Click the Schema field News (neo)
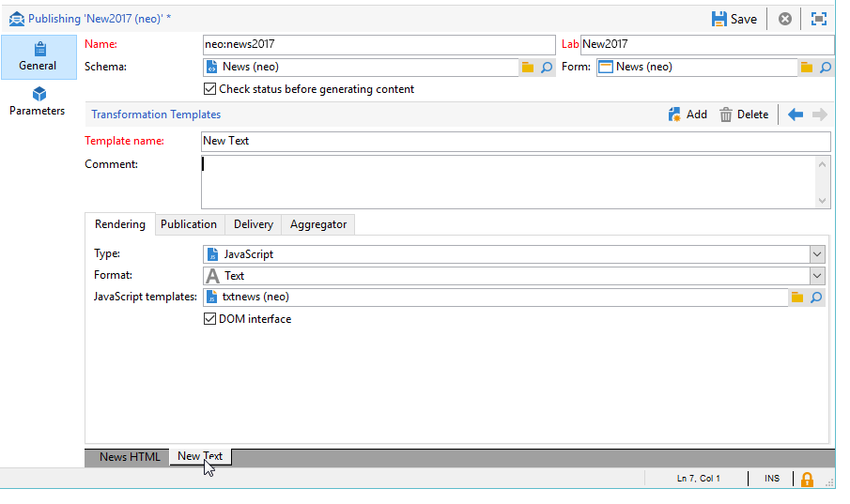Screen dimensions: 850x504 [x=361, y=68]
